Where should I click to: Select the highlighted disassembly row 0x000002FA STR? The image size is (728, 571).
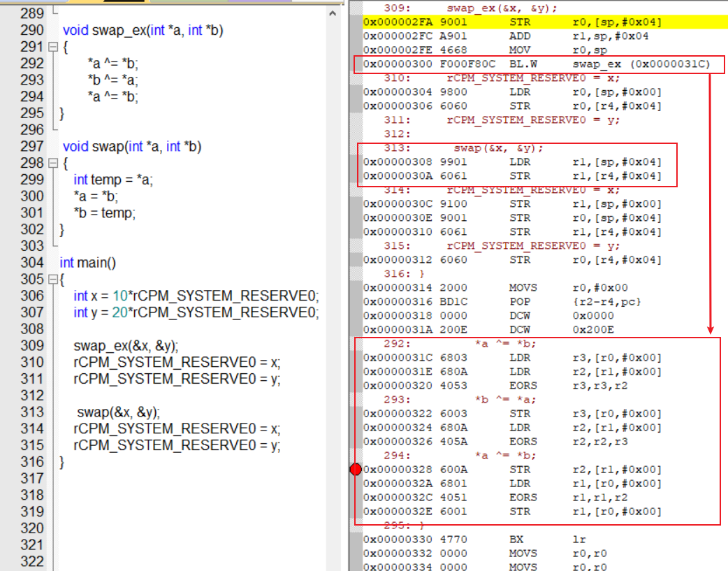pyautogui.click(x=545, y=22)
